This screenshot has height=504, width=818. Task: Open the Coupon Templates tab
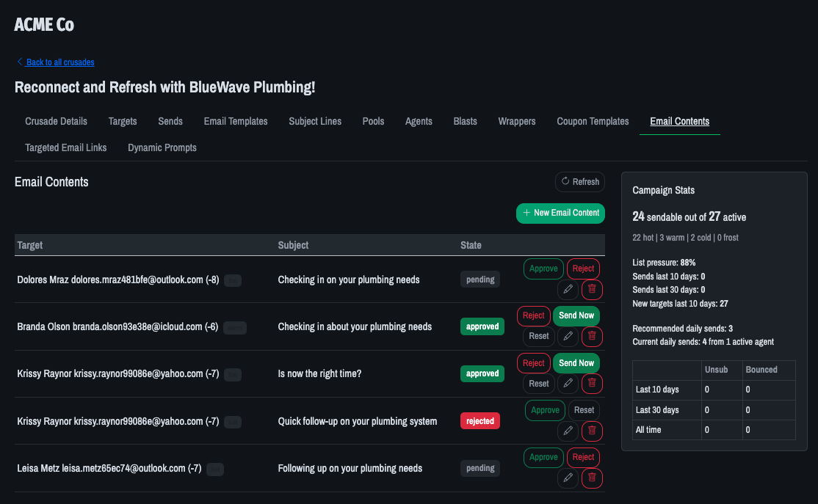593,121
